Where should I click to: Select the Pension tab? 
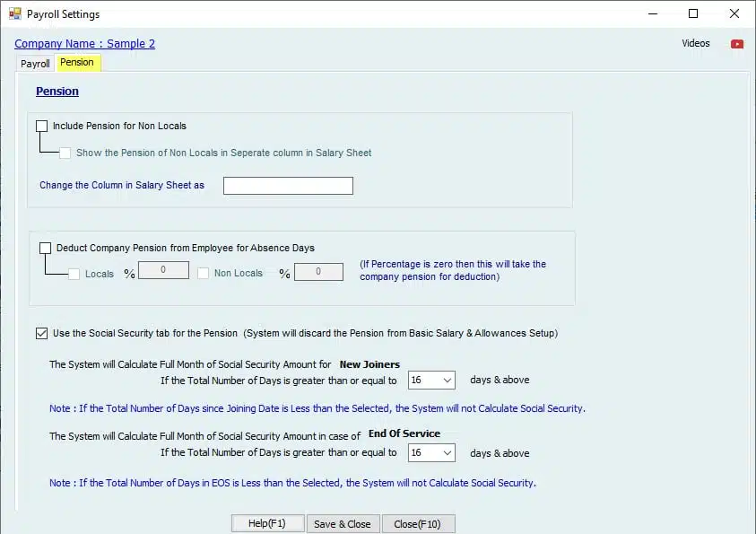(79, 63)
